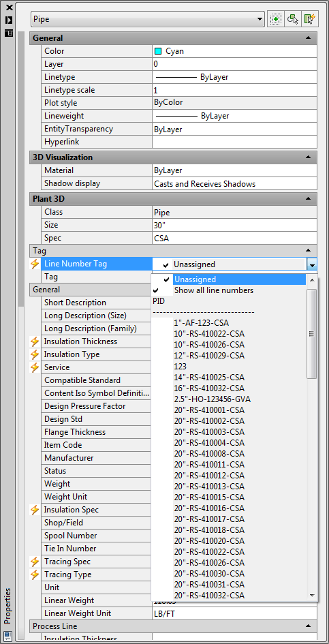Viewport: 329px width, 644px height.
Task: Select the Plot style ByColor value
Action: (234, 103)
